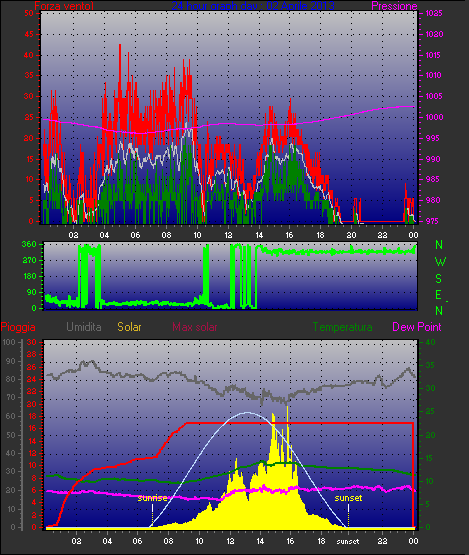
Task: Click the 360 label on the wind direction axis
Action: [29, 244]
